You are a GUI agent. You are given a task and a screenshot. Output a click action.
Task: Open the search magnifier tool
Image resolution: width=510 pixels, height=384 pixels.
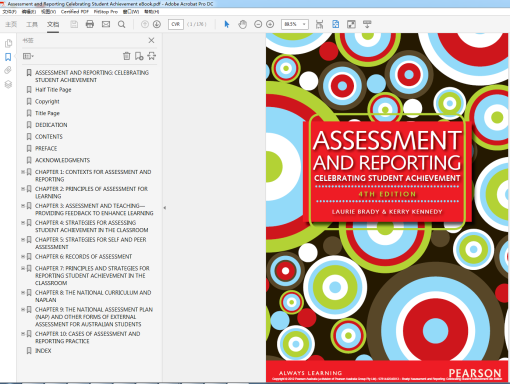122,24
